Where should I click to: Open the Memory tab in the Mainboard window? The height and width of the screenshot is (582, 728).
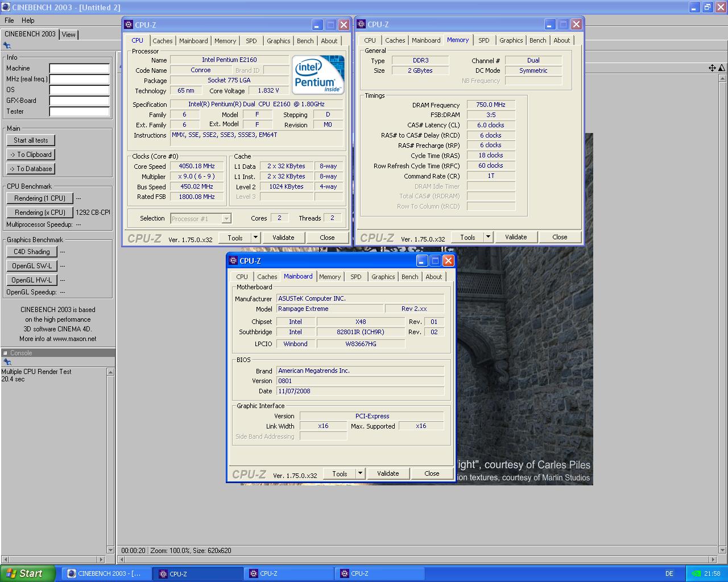(x=330, y=277)
